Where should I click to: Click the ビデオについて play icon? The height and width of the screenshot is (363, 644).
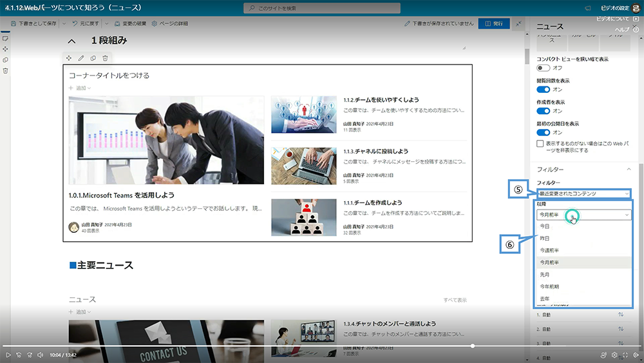coord(636,19)
